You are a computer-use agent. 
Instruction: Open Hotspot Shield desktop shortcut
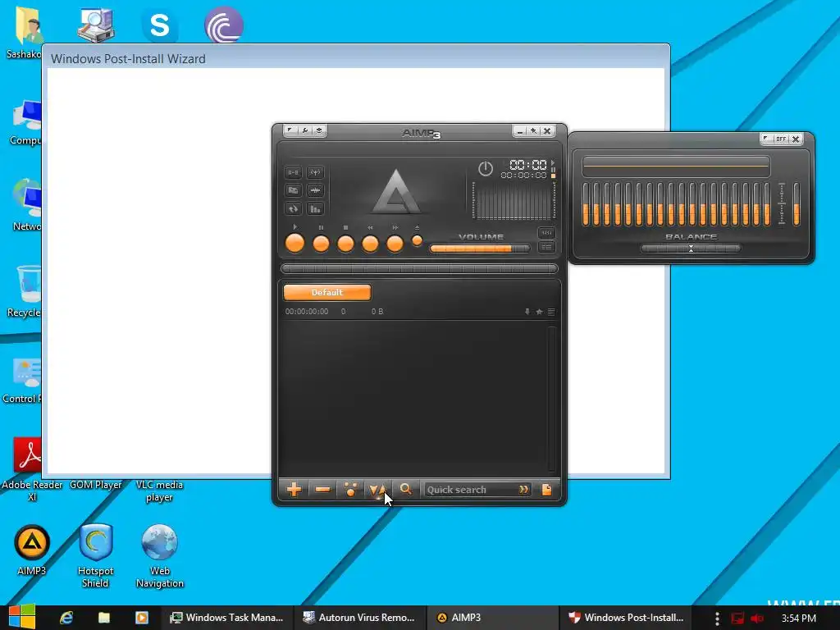click(x=95, y=555)
